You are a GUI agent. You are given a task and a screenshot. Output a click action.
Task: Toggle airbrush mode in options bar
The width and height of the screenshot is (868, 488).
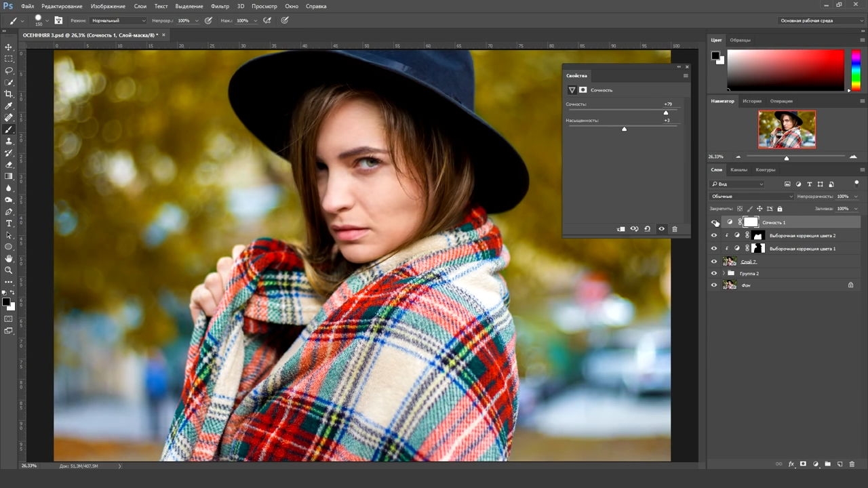267,20
